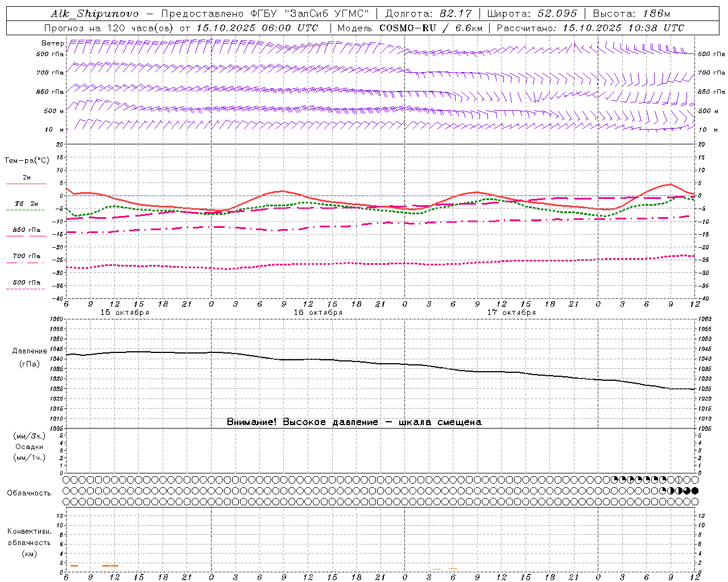Image resolution: width=728 pixels, height=582 pixels.
Task: Click the Давление pressure panel label
Action: 30,351
